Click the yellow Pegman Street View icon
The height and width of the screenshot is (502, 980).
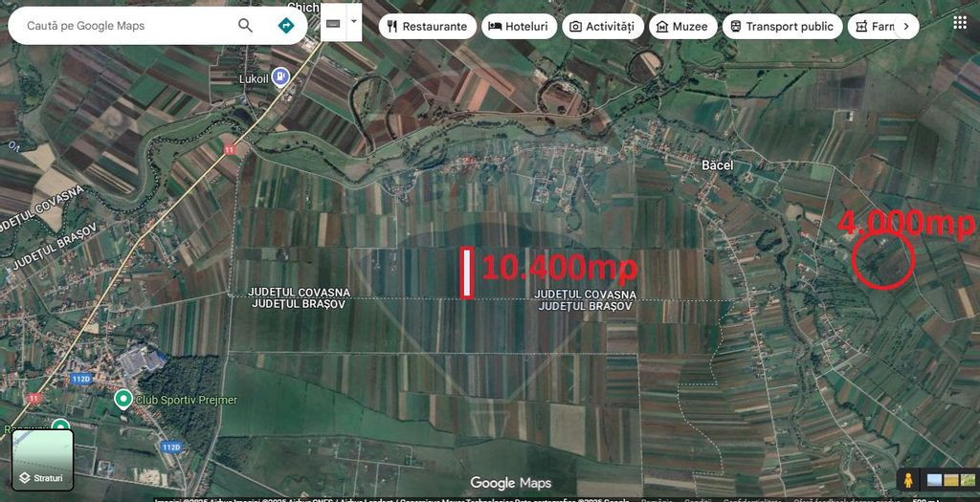click(908, 480)
